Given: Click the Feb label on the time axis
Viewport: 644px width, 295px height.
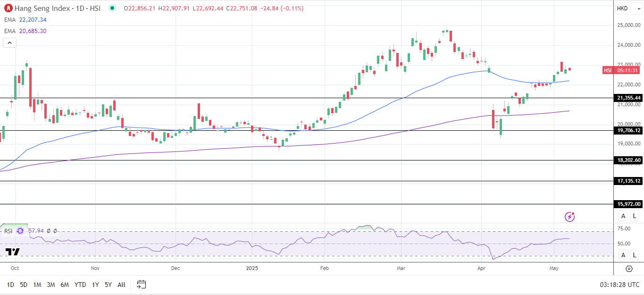Looking at the screenshot, I should pyautogui.click(x=325, y=268).
